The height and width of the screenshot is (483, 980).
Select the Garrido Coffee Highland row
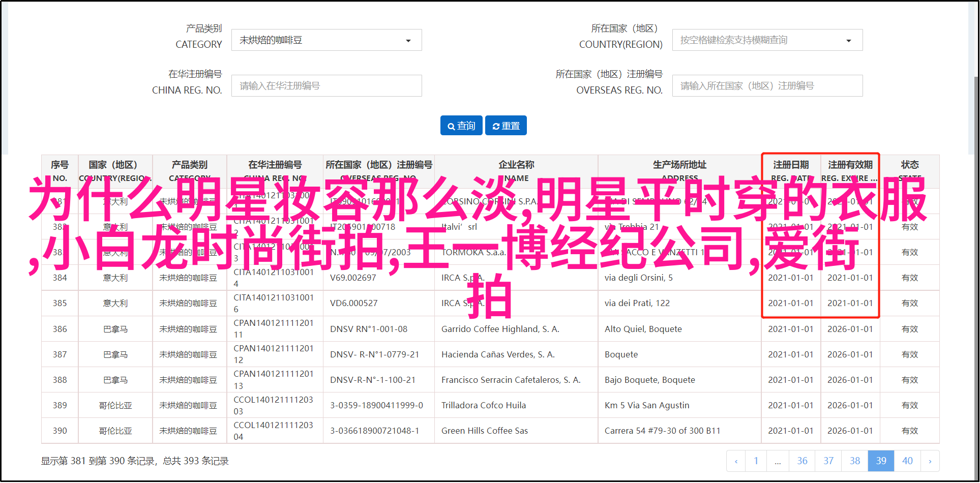(500, 329)
